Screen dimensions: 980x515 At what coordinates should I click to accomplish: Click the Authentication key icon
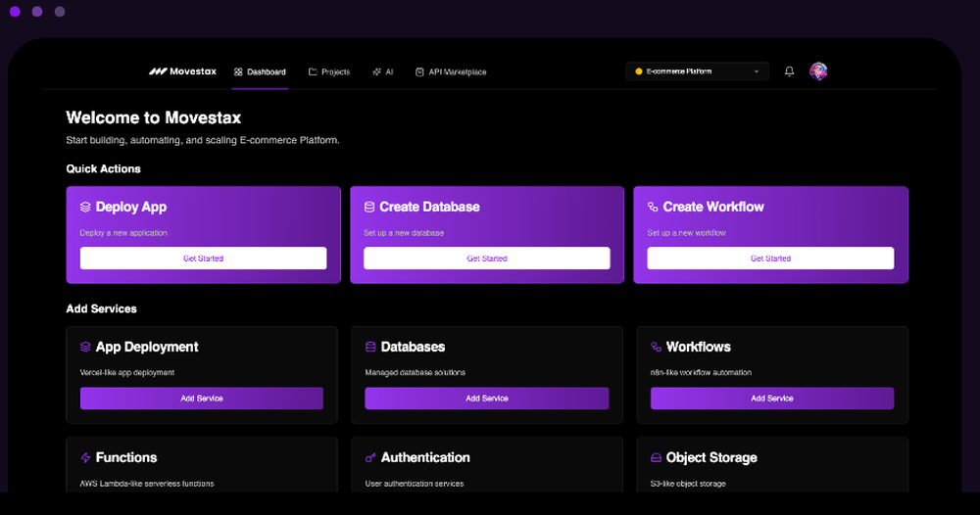[x=370, y=458]
